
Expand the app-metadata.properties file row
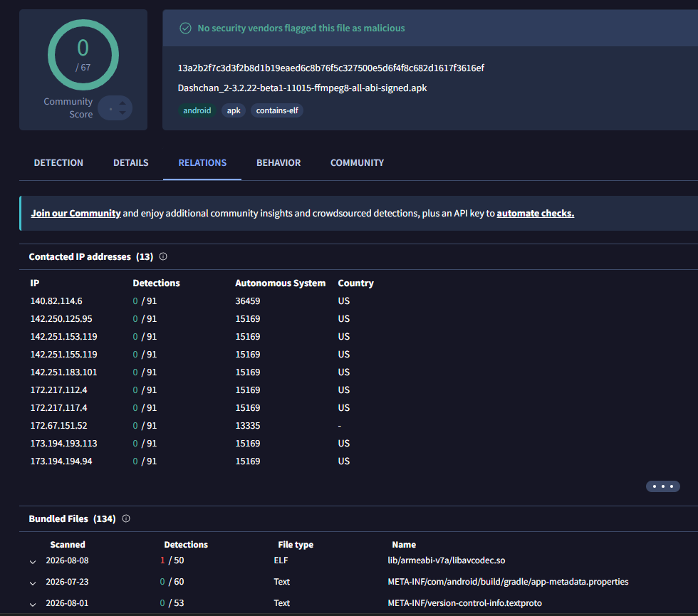[x=33, y=583]
